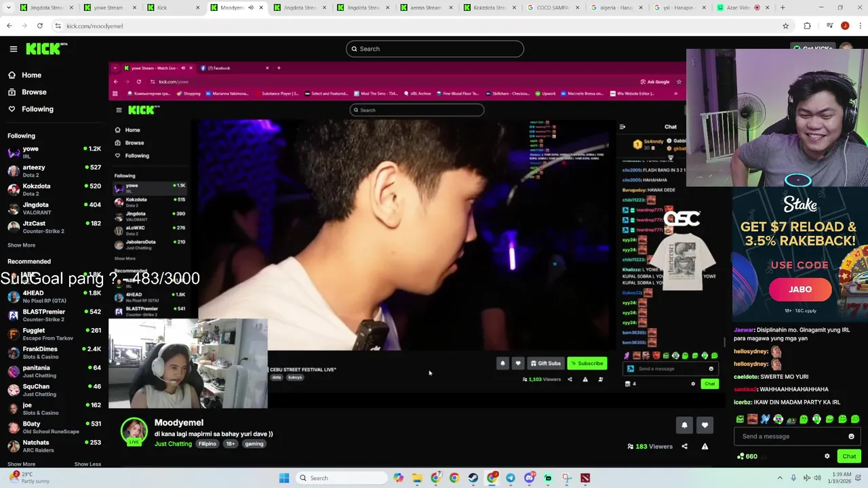The height and width of the screenshot is (488, 868).
Task: Expand Recommended list with Show More
Action: 21,464
